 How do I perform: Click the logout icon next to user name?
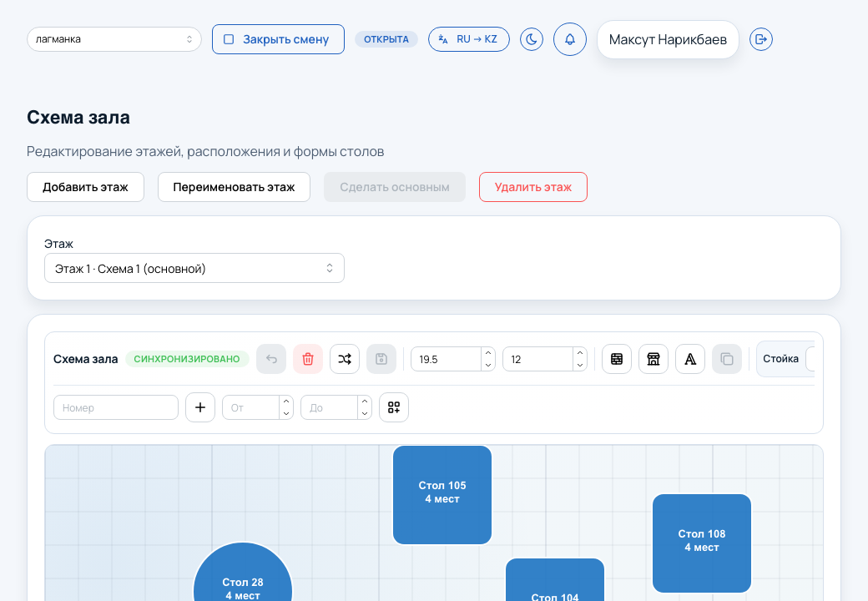tap(761, 39)
